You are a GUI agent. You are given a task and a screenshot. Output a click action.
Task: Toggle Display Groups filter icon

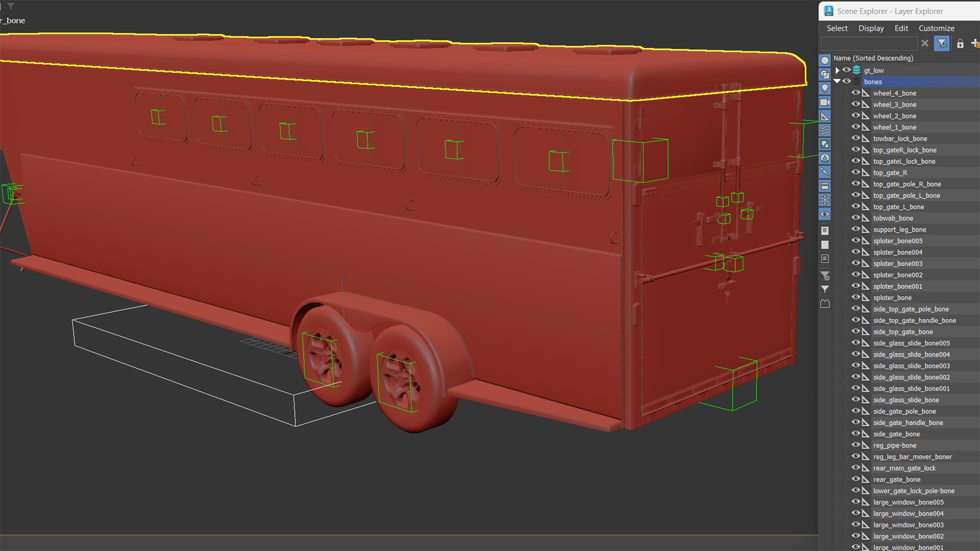[x=825, y=144]
